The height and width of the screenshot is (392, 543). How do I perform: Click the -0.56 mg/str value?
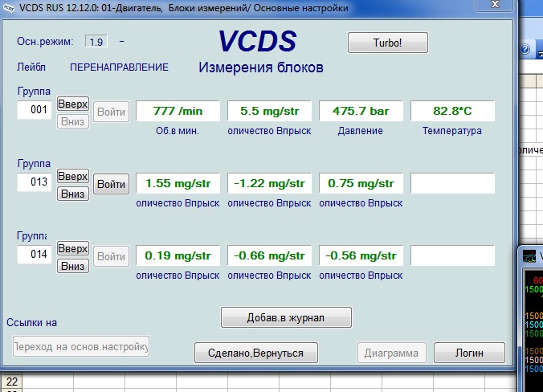(x=361, y=255)
